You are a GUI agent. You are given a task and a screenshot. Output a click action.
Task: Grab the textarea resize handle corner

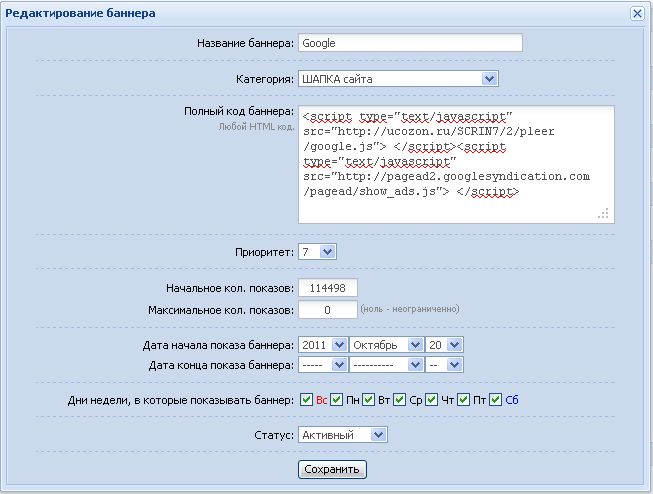click(x=603, y=213)
